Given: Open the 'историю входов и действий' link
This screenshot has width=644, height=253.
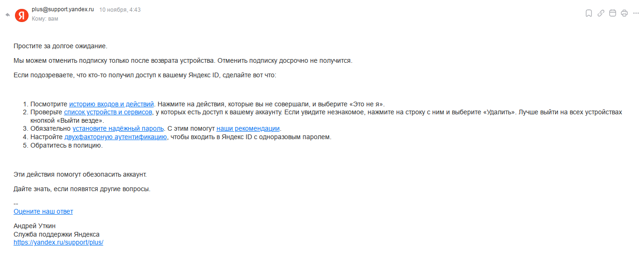Looking at the screenshot, I should click(x=112, y=104).
